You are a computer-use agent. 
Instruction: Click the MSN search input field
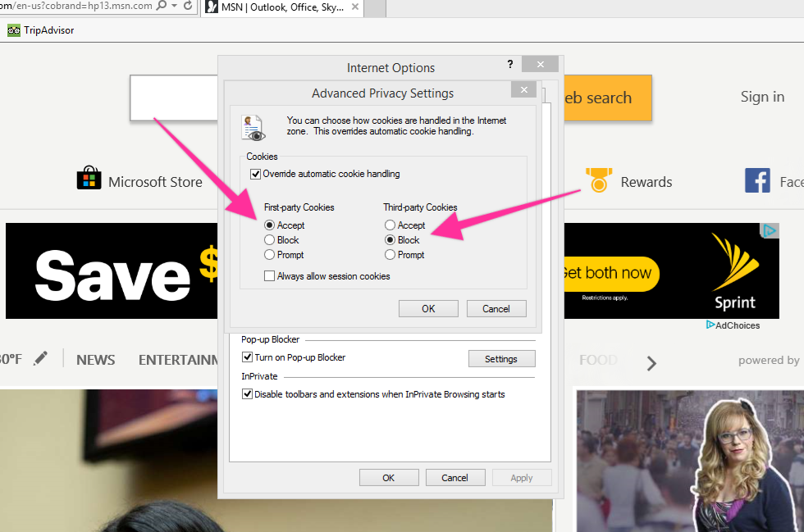coord(174,98)
